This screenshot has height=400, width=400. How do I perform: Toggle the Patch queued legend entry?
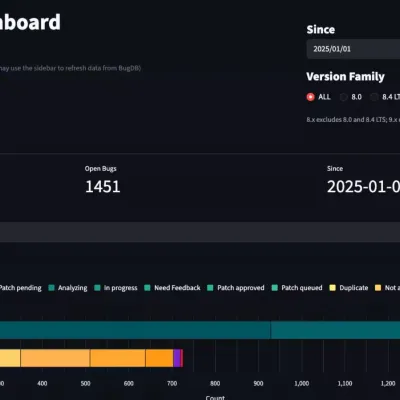tap(297, 288)
